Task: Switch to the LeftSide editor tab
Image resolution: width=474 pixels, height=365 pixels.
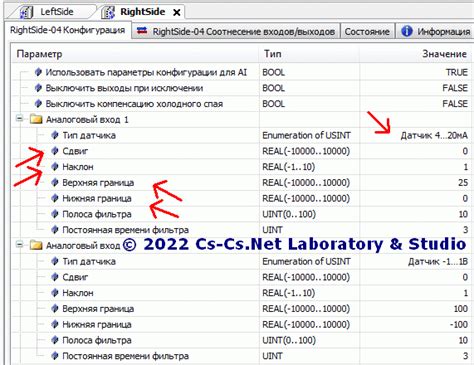Action: click(50, 12)
